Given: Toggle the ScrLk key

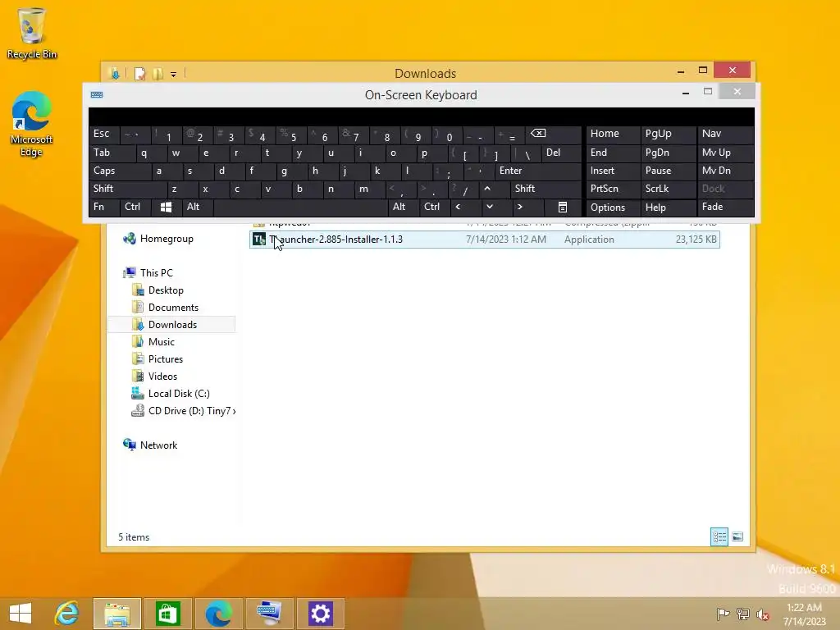Looking at the screenshot, I should coord(668,189).
